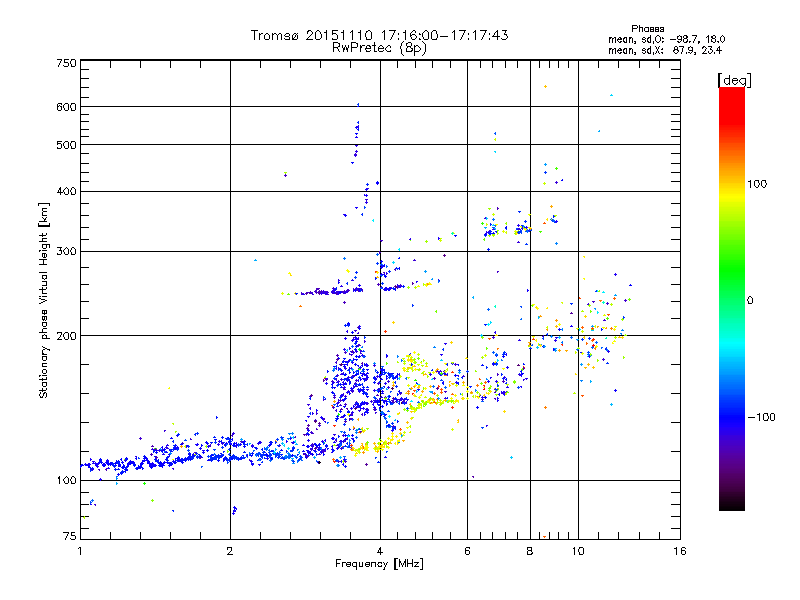Click the y-axis label '500'
The height and width of the screenshot is (600, 800).
pyautogui.click(x=66, y=145)
